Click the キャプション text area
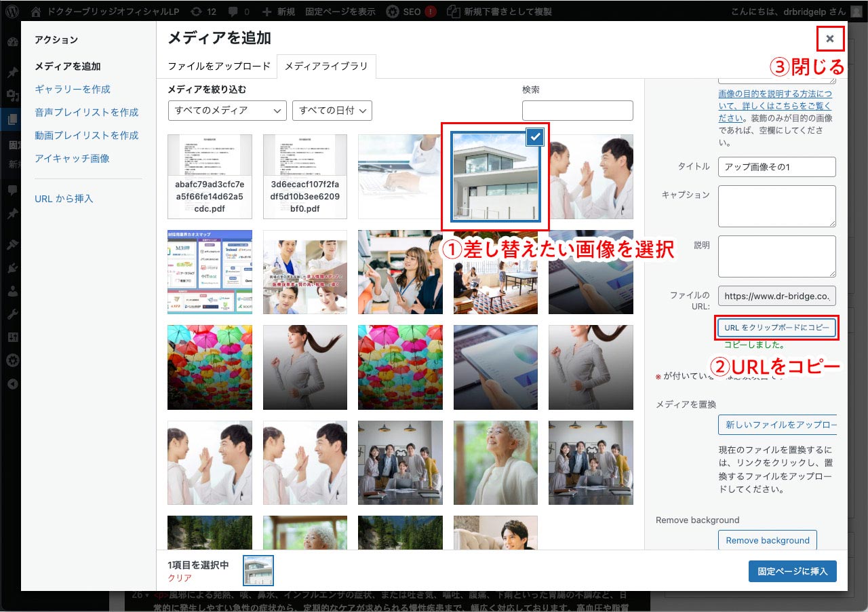 click(x=777, y=206)
